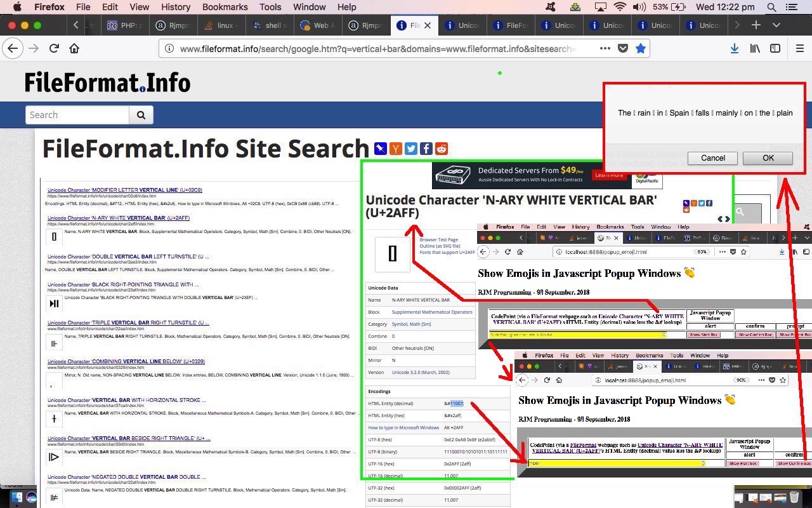
Task: Open 'DOUBLE VERTICAL BAR LEFT TURNSTILE' result
Action: coord(128,257)
